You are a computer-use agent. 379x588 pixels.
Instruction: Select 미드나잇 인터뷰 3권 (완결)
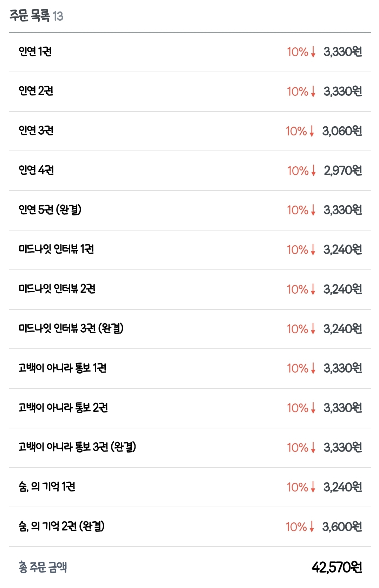(x=71, y=329)
